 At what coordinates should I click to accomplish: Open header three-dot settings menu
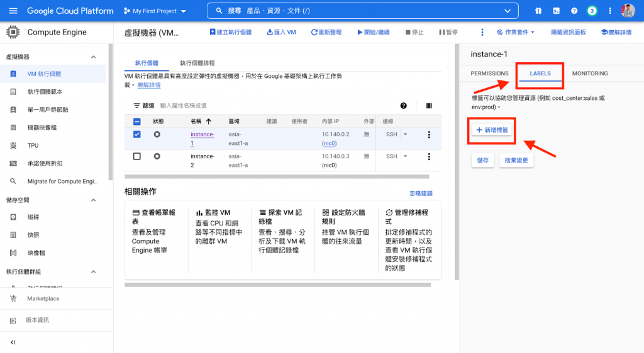pyautogui.click(x=610, y=11)
